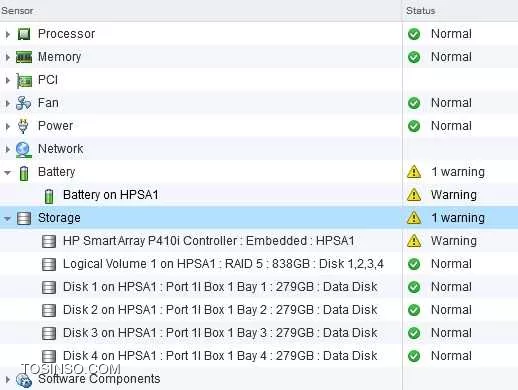Click the Disk 3 status checkmark
Image resolution: width=518 pixels, height=390 pixels.
[x=414, y=333]
